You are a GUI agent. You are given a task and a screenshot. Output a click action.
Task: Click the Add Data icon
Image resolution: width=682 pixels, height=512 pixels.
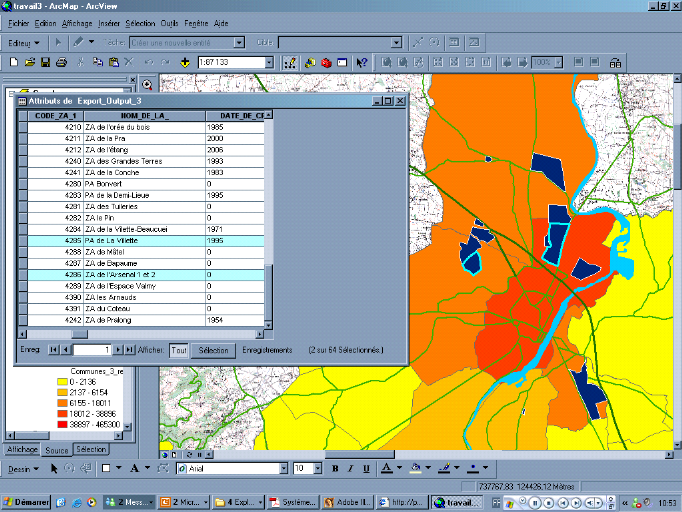click(185, 62)
